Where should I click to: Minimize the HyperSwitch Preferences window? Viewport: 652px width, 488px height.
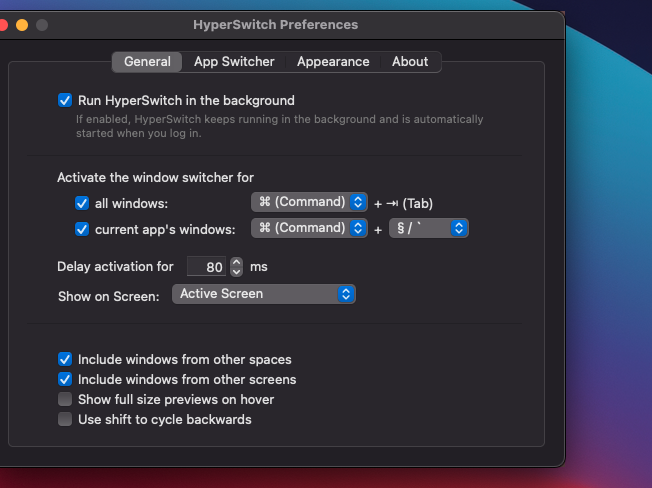pos(22,25)
